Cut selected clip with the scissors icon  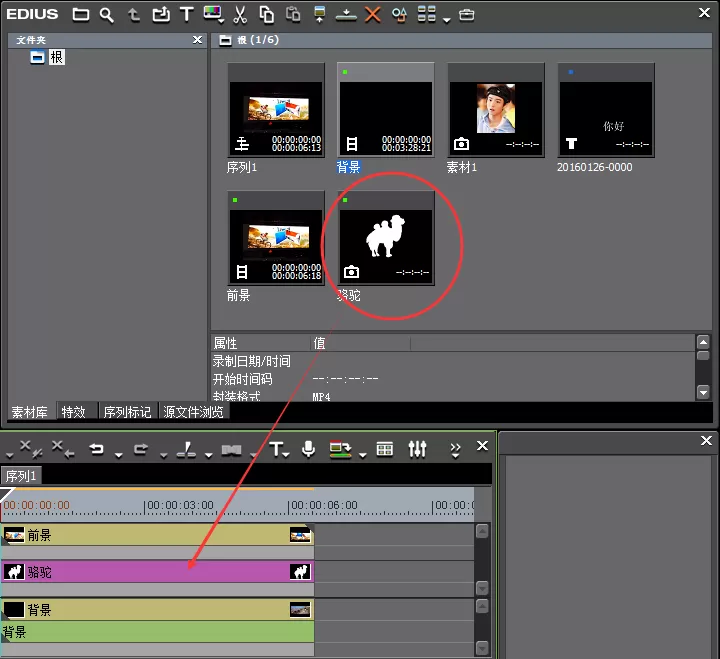coord(240,15)
